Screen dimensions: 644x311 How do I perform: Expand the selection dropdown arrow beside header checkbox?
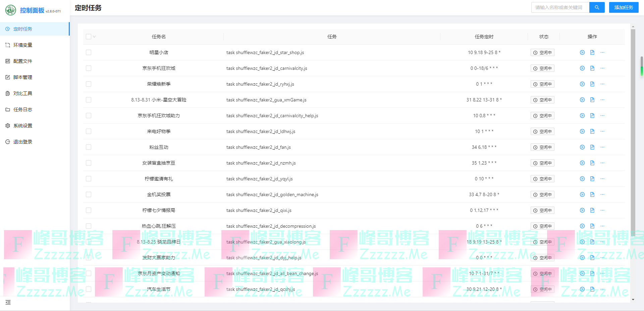(95, 37)
